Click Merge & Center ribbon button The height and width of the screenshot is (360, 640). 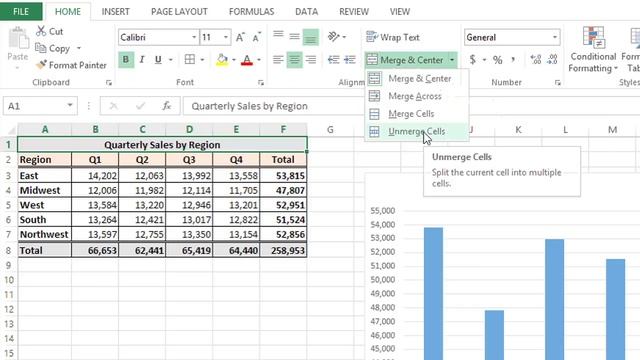[405, 60]
